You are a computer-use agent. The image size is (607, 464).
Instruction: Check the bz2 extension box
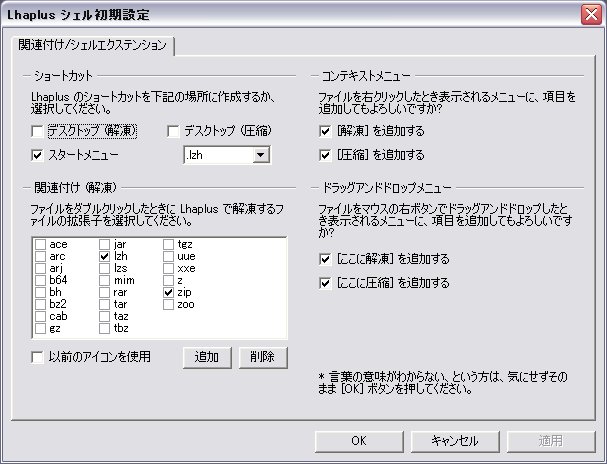(40, 304)
